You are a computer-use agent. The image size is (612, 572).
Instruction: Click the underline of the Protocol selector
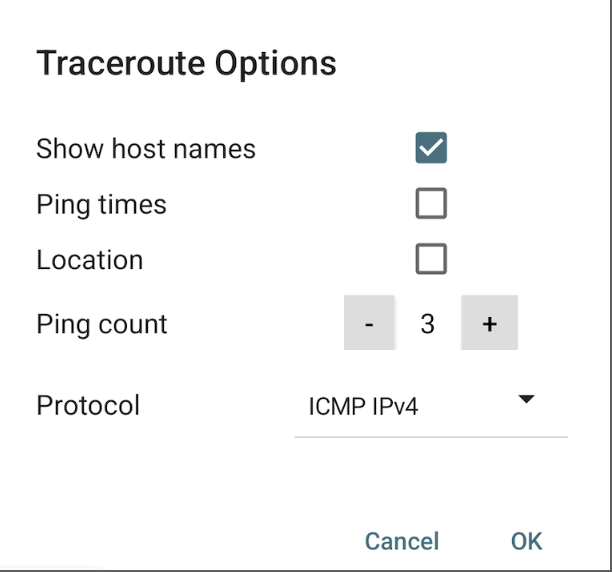[x=431, y=436]
